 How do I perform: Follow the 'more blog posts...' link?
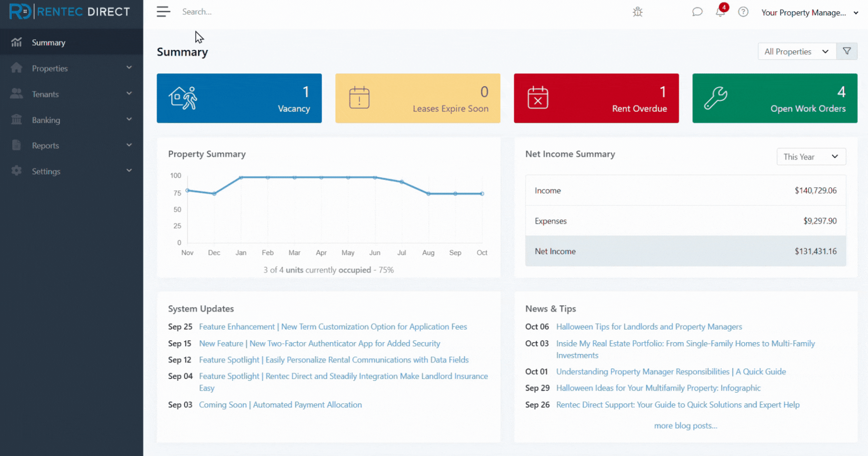point(685,426)
